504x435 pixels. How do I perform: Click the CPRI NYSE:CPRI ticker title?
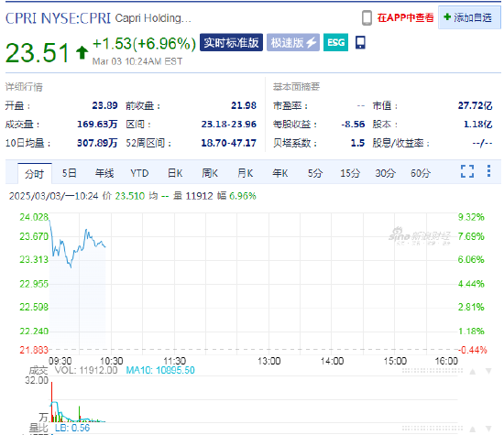pos(58,18)
